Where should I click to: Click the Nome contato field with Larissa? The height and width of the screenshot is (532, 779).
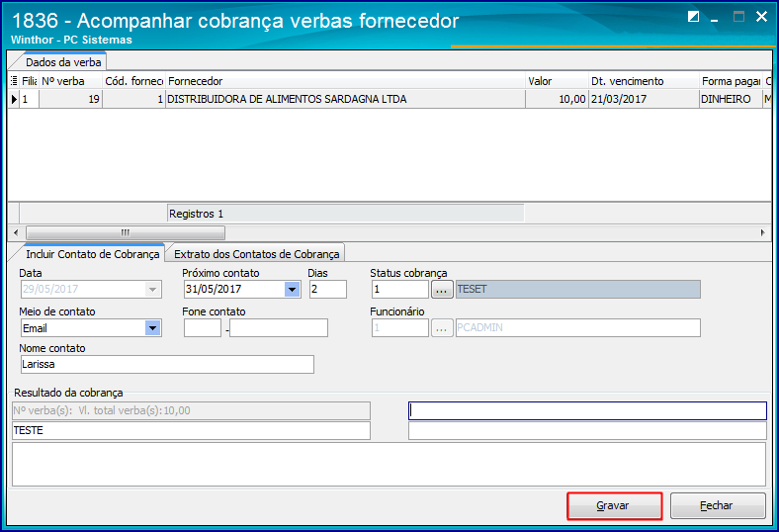click(x=167, y=364)
